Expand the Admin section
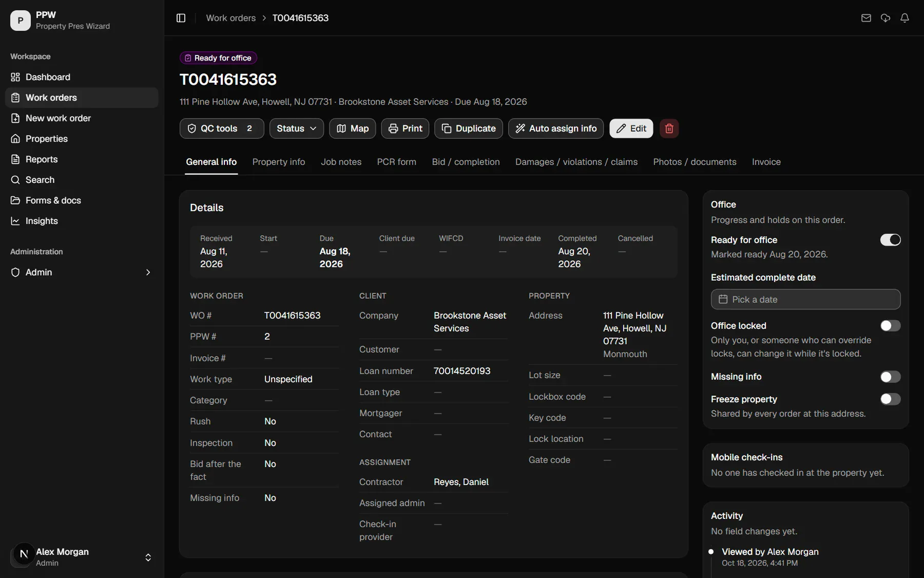924x578 pixels. (x=82, y=272)
